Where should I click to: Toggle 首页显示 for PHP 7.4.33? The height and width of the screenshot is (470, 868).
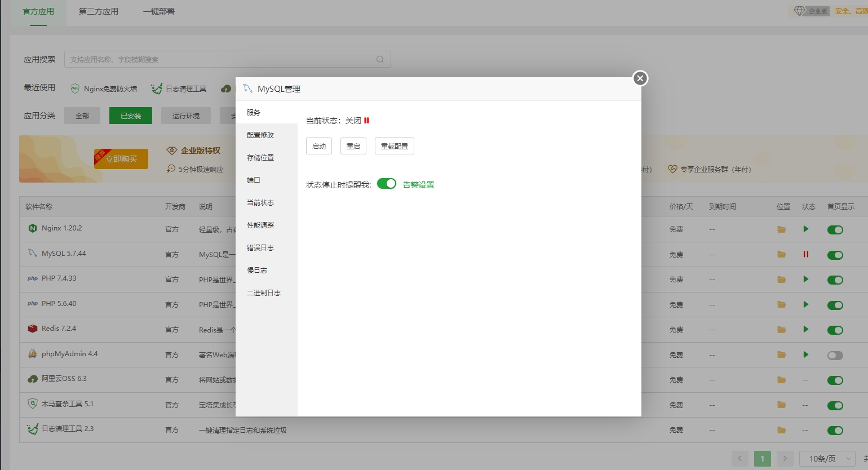(835, 280)
